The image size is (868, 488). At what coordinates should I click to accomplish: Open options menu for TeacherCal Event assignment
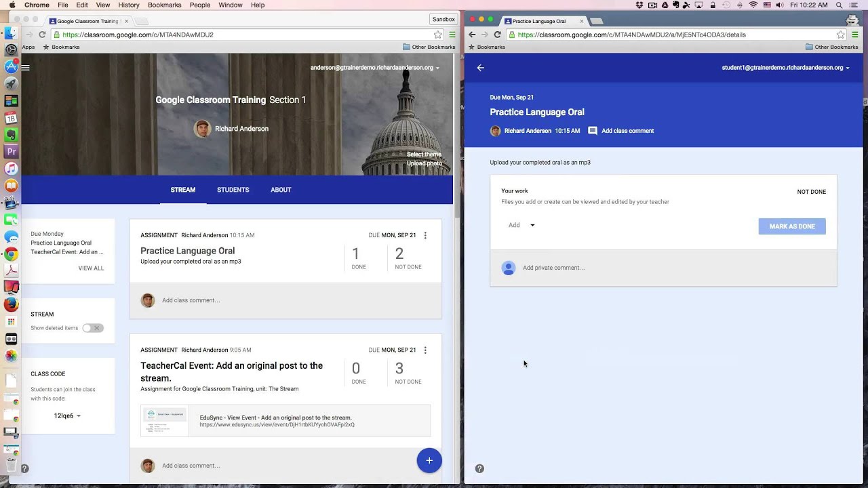(425, 350)
